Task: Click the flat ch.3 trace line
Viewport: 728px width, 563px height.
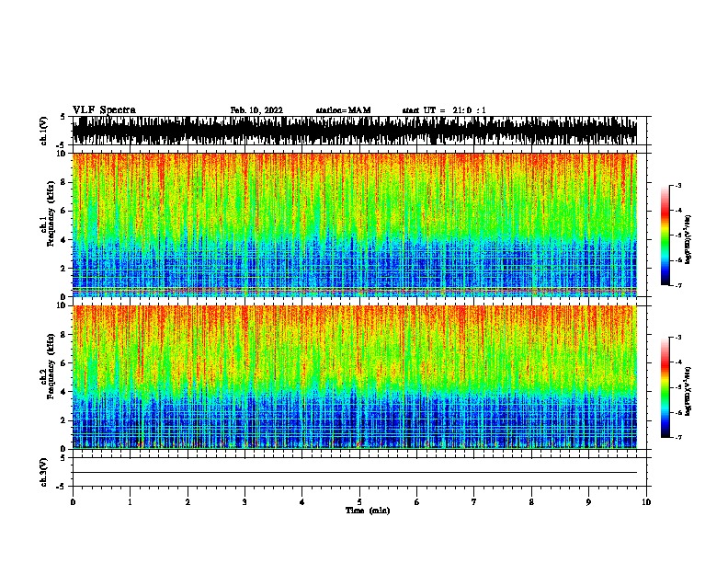Action: click(355, 473)
